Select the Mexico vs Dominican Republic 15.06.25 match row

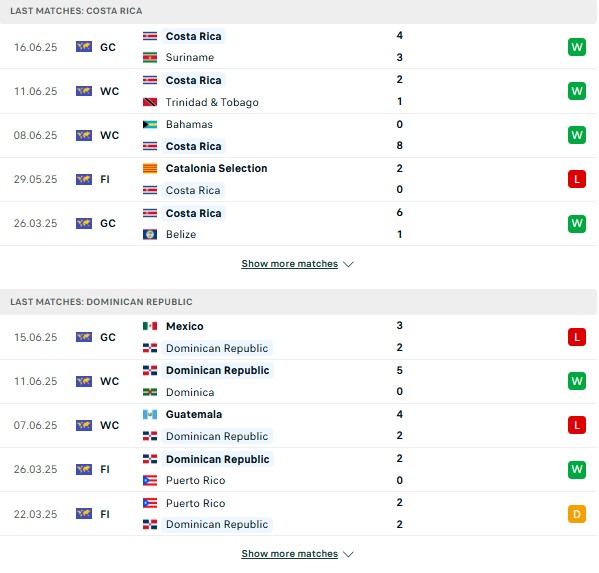[x=298, y=337]
